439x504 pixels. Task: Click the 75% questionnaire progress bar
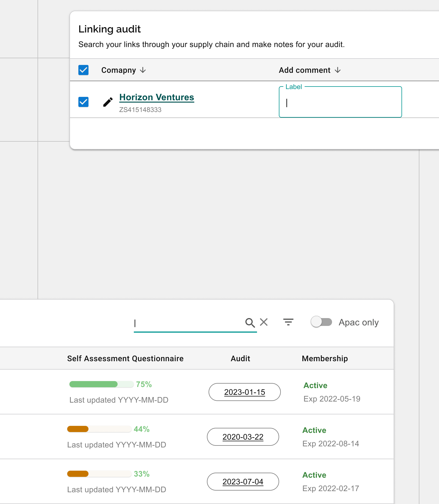click(x=101, y=384)
